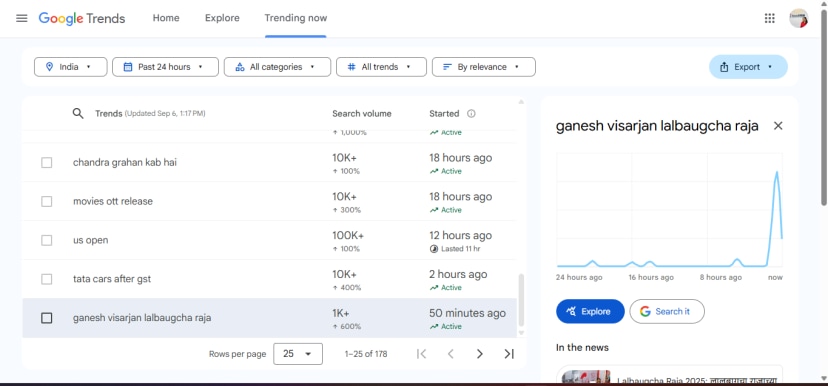Click '50 minutes ago' started time

coord(467,313)
